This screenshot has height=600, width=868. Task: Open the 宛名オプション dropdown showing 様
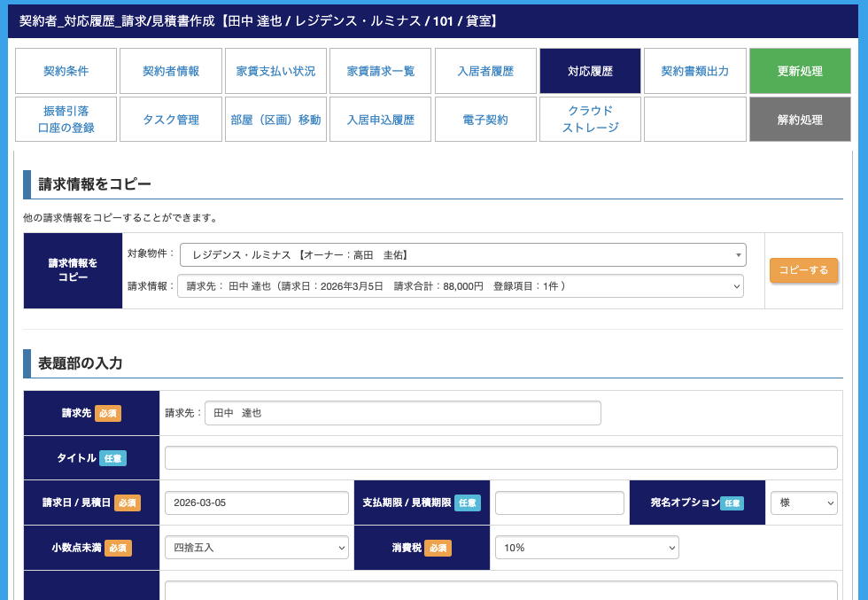pos(803,503)
